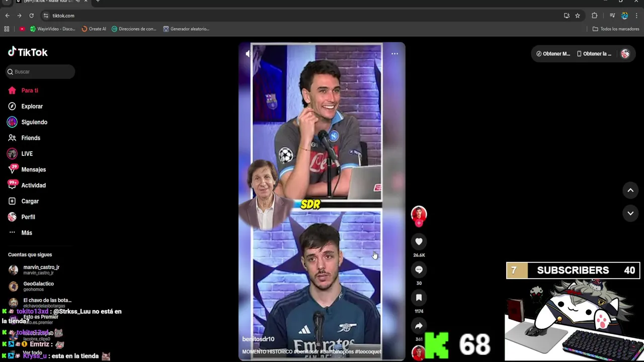Install the app via address bar icon
The width and height of the screenshot is (644, 362).
pos(567,16)
